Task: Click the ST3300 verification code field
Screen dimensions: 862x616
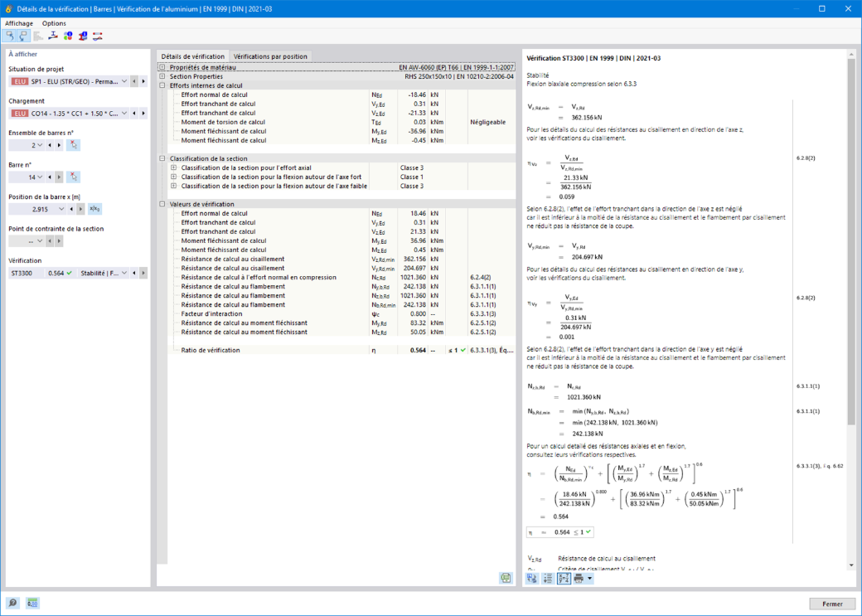Action: coord(27,273)
